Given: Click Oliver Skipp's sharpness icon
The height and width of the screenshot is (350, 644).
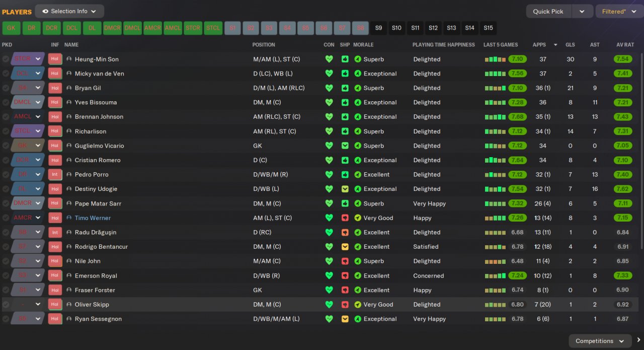Looking at the screenshot, I should click(345, 305).
